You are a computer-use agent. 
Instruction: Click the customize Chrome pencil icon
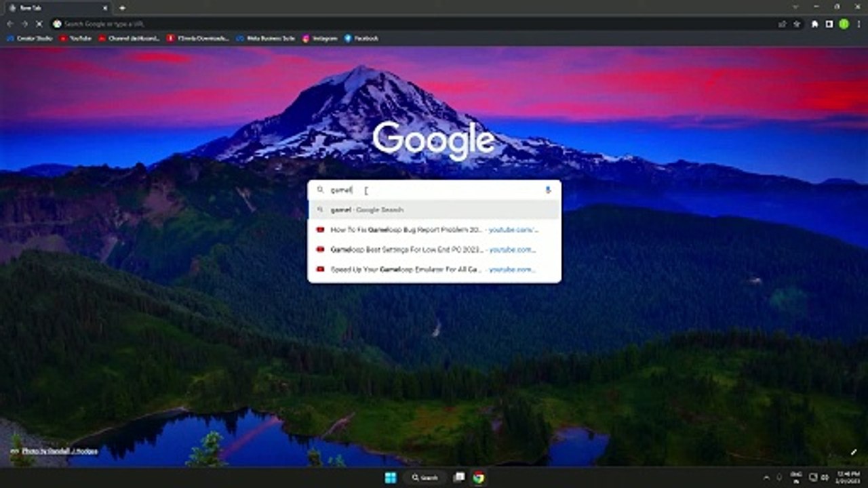point(853,452)
